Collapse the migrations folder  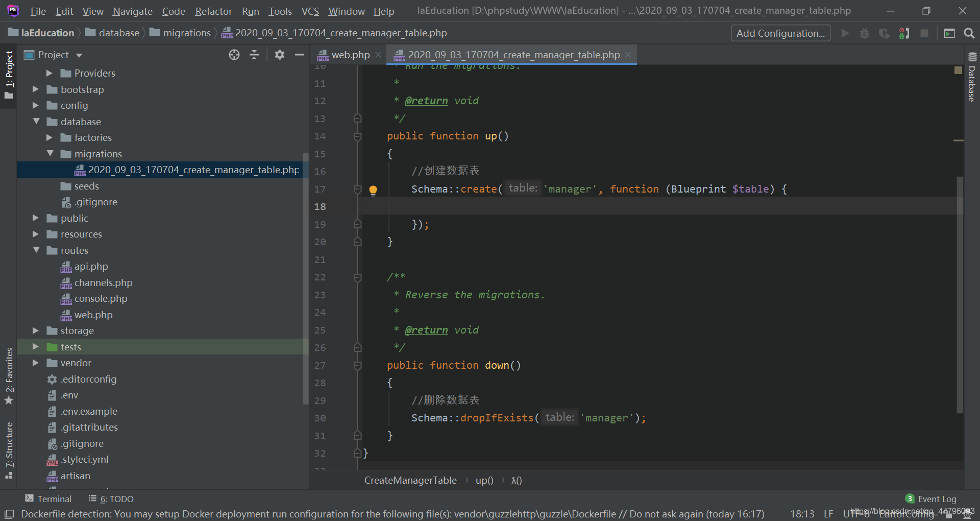[x=50, y=154]
